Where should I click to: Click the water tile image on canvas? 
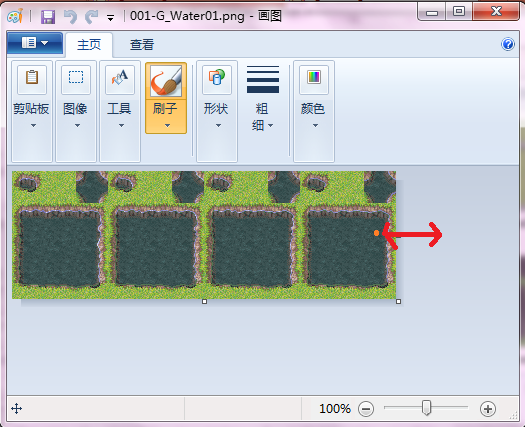click(204, 235)
